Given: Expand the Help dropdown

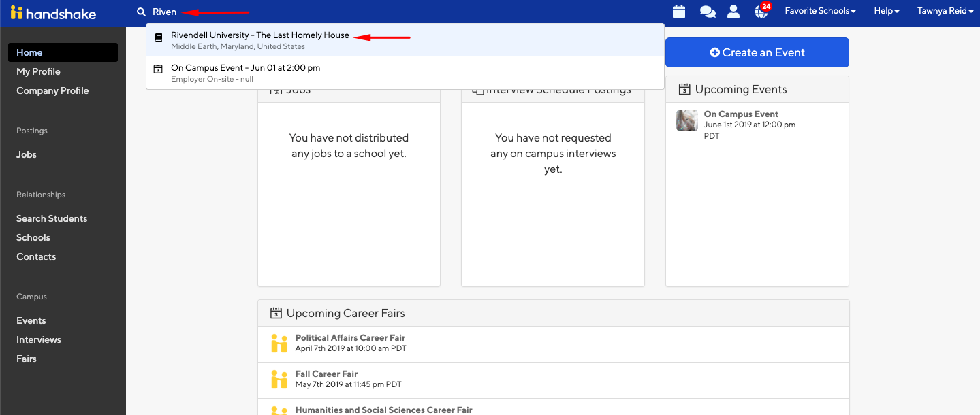Looking at the screenshot, I should tap(887, 12).
